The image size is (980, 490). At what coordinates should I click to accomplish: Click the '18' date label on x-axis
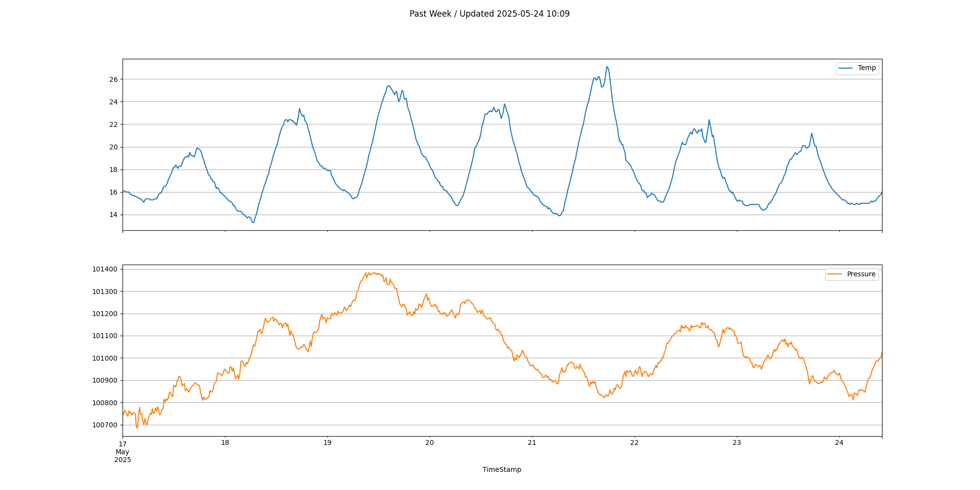click(225, 443)
